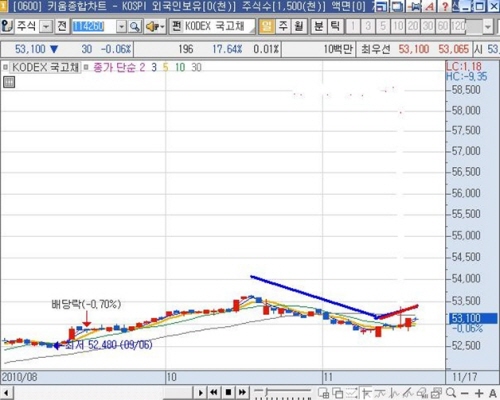Click the bottom printer icon
Image resolution: width=500 pixels, height=400 pixels.
coord(436,393)
